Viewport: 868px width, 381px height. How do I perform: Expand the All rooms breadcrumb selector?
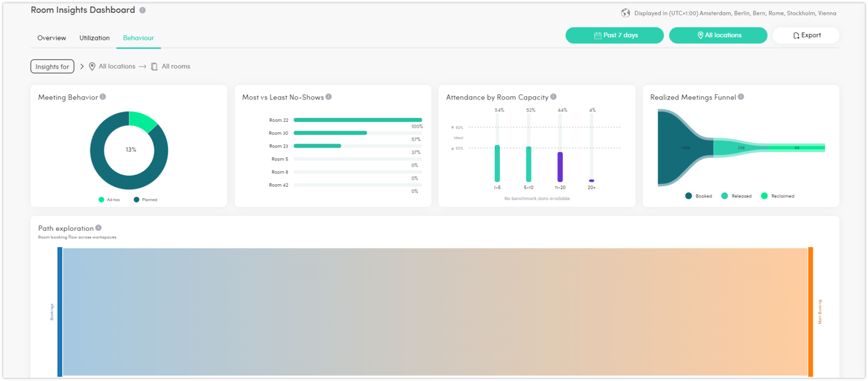[x=171, y=66]
